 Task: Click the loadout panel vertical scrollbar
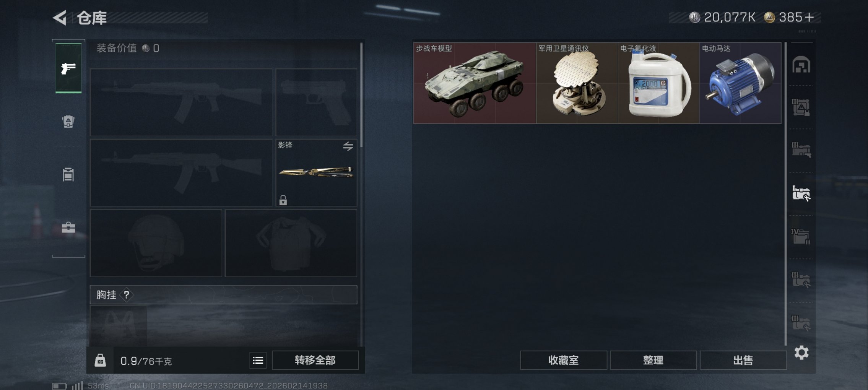click(x=361, y=95)
